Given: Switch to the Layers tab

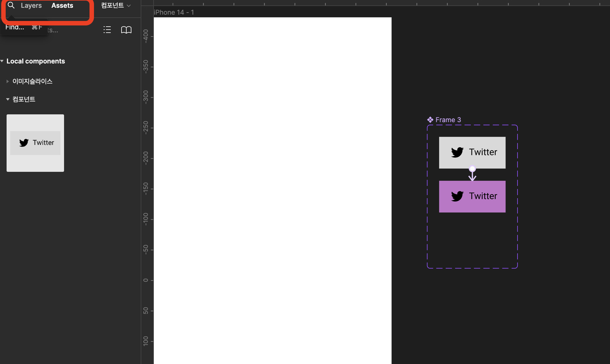Looking at the screenshot, I should [x=31, y=5].
